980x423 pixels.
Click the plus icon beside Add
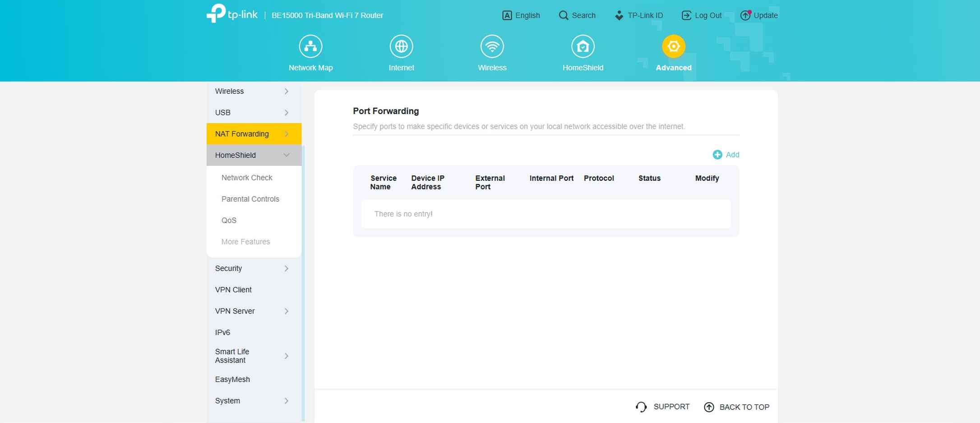click(x=717, y=155)
